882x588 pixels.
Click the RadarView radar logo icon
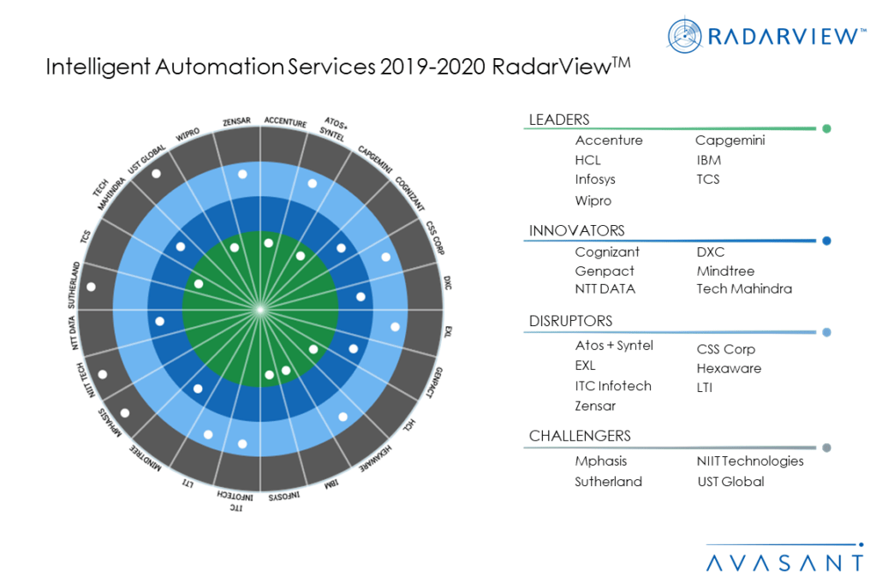(x=684, y=35)
